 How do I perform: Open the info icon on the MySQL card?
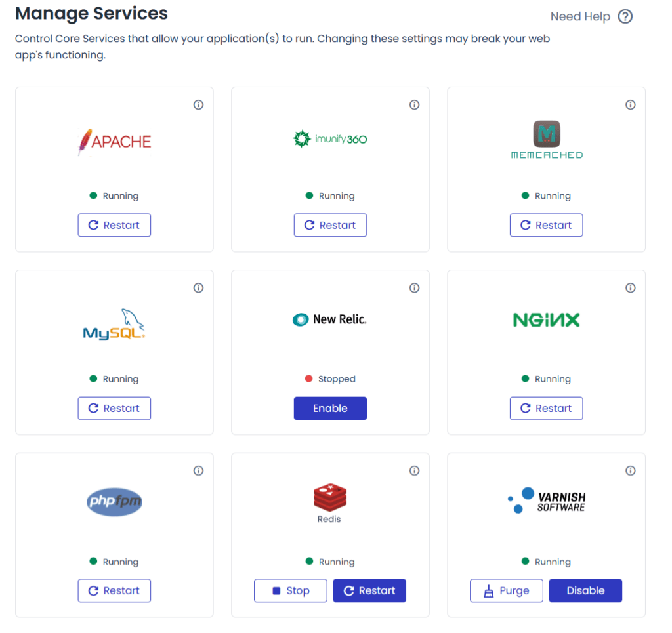198,288
